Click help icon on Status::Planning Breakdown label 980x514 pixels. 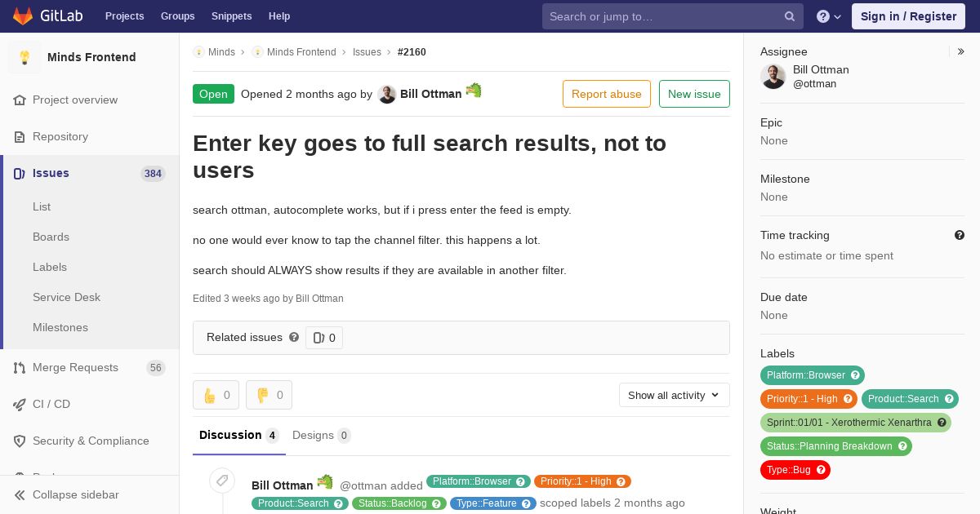[x=902, y=446]
